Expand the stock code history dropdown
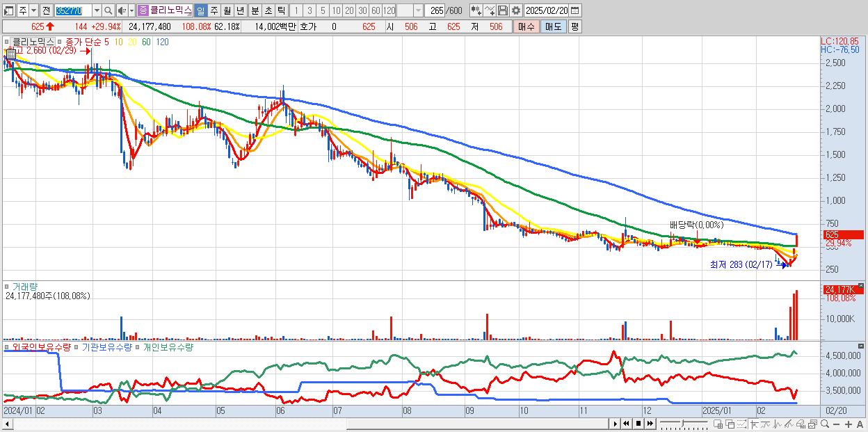 [97, 10]
